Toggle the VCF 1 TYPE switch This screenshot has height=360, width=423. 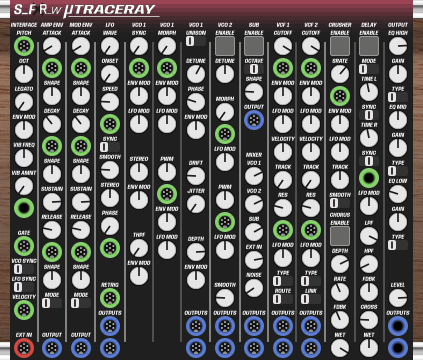[283, 281]
